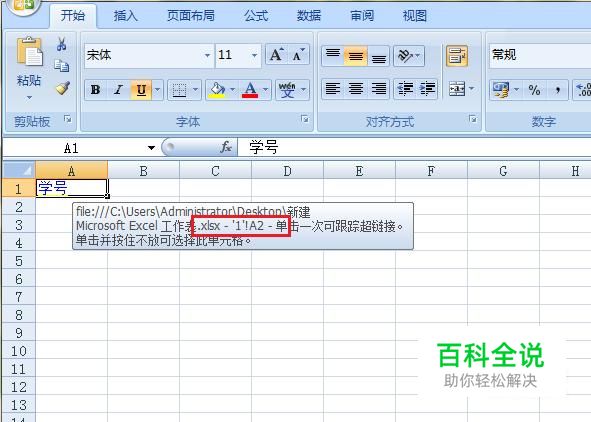Open 页面布局 tab
This screenshot has width=591, height=422.
(191, 15)
